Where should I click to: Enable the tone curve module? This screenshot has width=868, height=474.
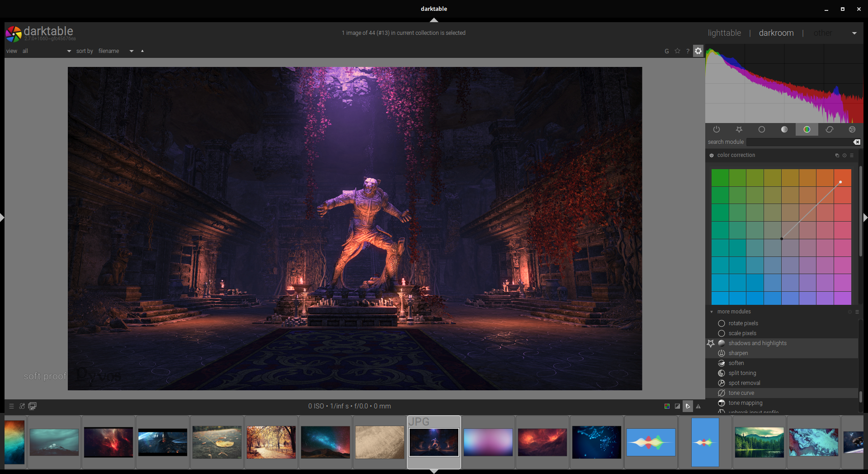coord(722,393)
